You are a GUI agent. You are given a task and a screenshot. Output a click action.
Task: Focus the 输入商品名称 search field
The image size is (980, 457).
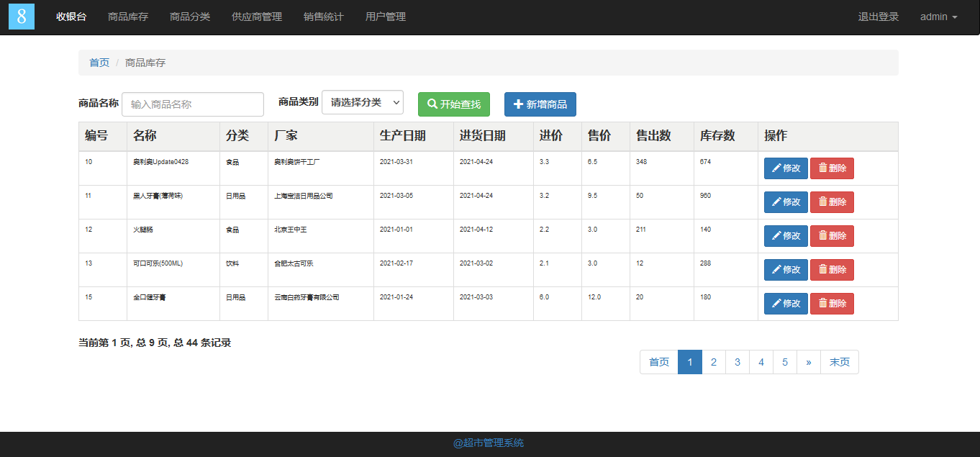coord(193,104)
